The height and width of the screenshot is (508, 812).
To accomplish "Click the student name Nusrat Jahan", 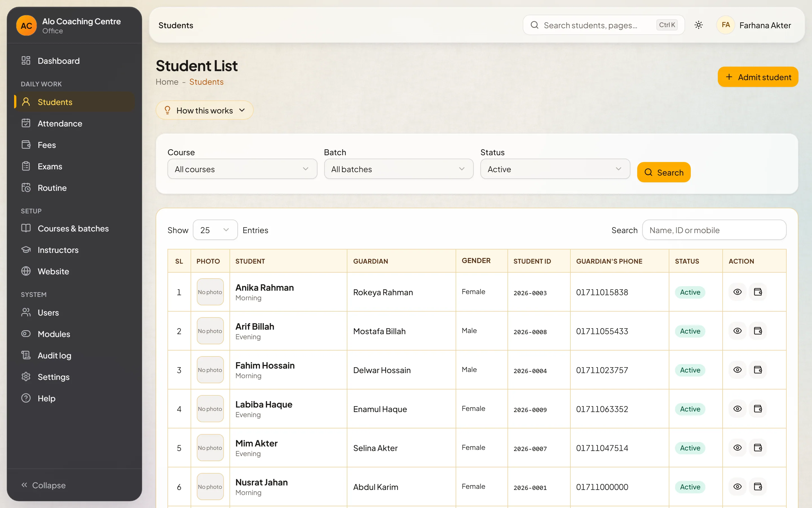I will coord(261,483).
